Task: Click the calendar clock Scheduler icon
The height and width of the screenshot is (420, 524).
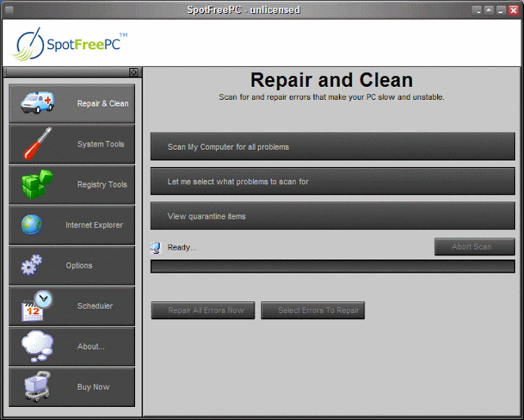Action: pos(37,305)
